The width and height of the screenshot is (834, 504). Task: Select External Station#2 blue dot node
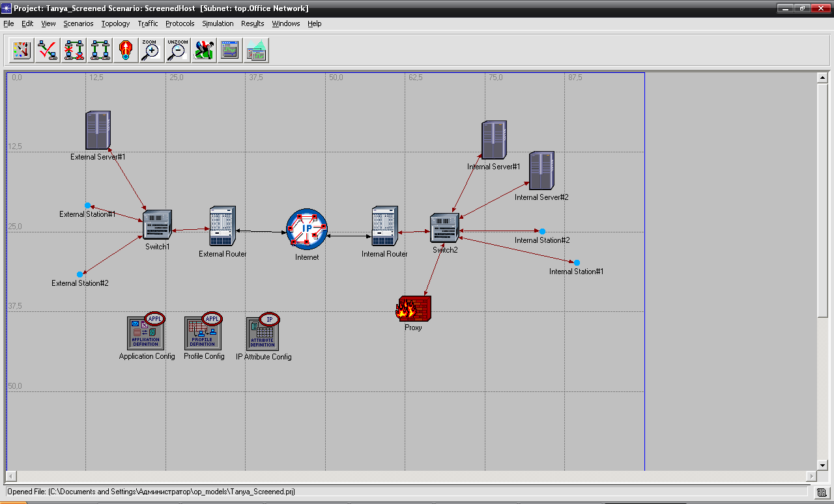click(80, 274)
